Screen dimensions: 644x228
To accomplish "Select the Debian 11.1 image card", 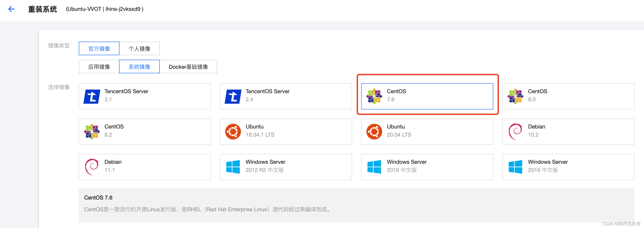I will tap(145, 166).
